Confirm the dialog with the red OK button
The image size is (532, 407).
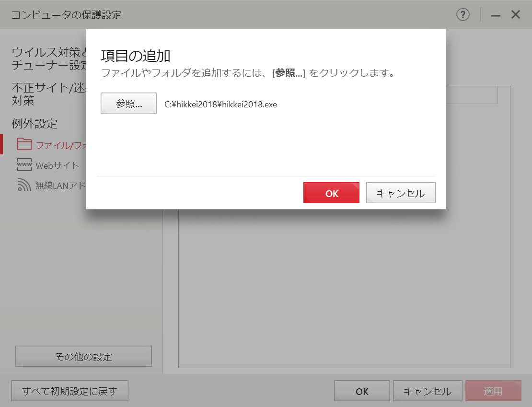[331, 193]
